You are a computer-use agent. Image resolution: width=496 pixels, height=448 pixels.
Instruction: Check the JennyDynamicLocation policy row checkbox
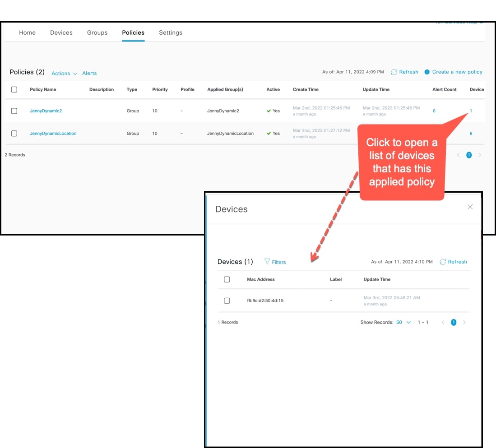14,134
